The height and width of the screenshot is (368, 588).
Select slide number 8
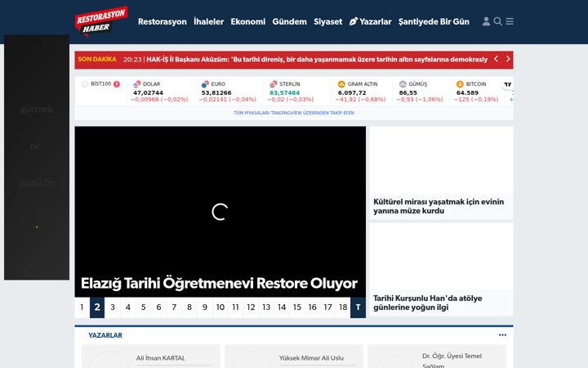(x=189, y=307)
